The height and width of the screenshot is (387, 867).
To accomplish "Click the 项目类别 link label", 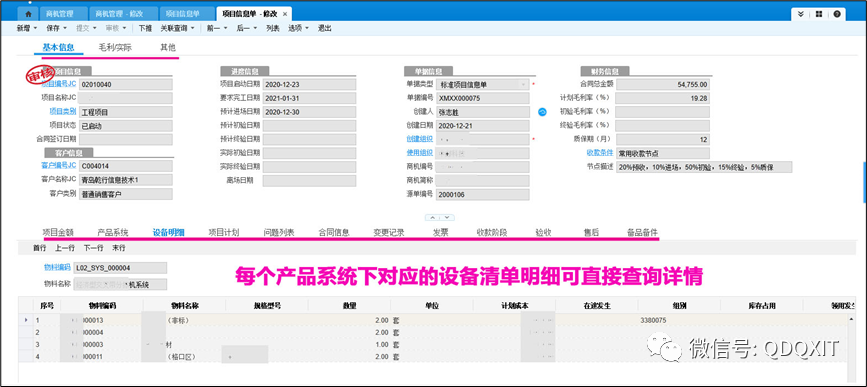I will click(x=62, y=112).
